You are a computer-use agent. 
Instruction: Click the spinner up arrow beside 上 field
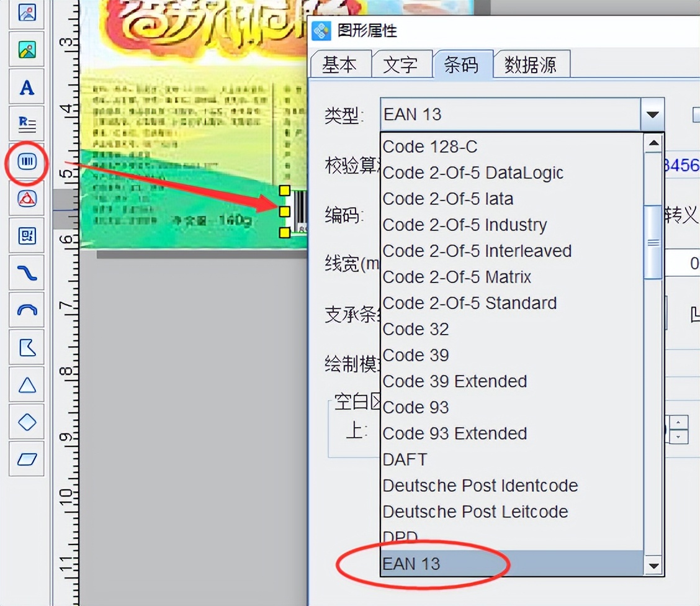click(x=678, y=422)
